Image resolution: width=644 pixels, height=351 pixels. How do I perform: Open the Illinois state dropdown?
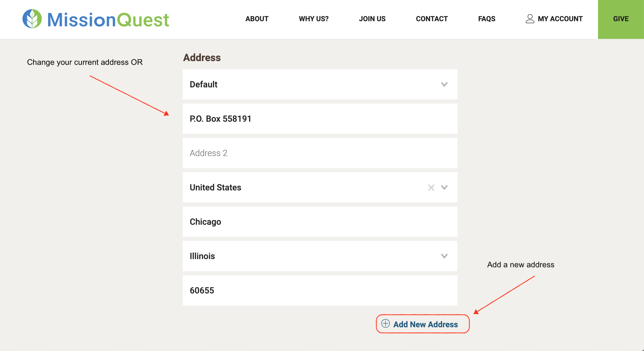click(x=444, y=256)
